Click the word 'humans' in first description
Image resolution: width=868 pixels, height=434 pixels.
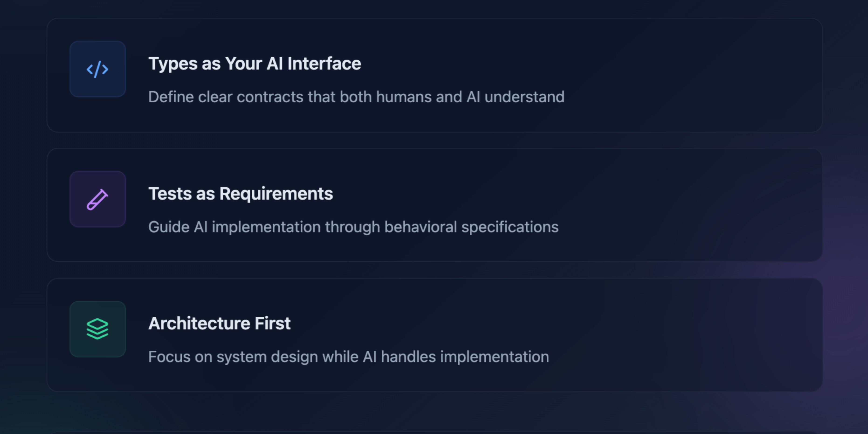tap(404, 97)
